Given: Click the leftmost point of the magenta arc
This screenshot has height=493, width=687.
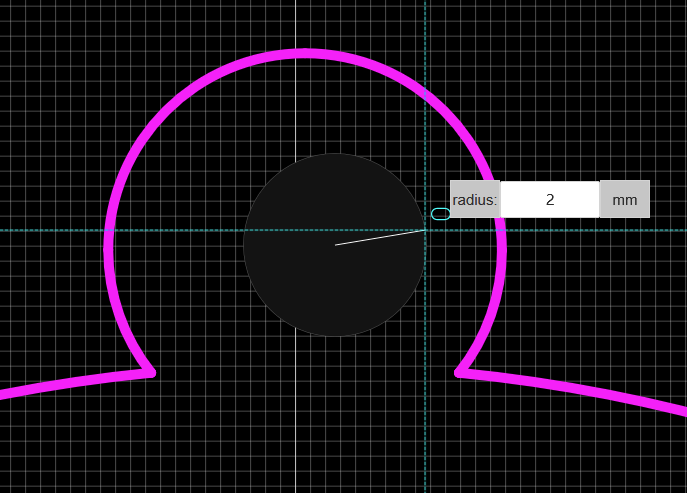Looking at the screenshot, I should pos(109,250).
